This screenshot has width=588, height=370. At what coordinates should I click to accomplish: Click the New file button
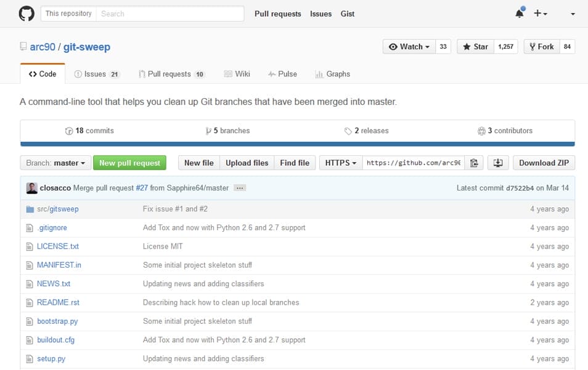pos(199,163)
